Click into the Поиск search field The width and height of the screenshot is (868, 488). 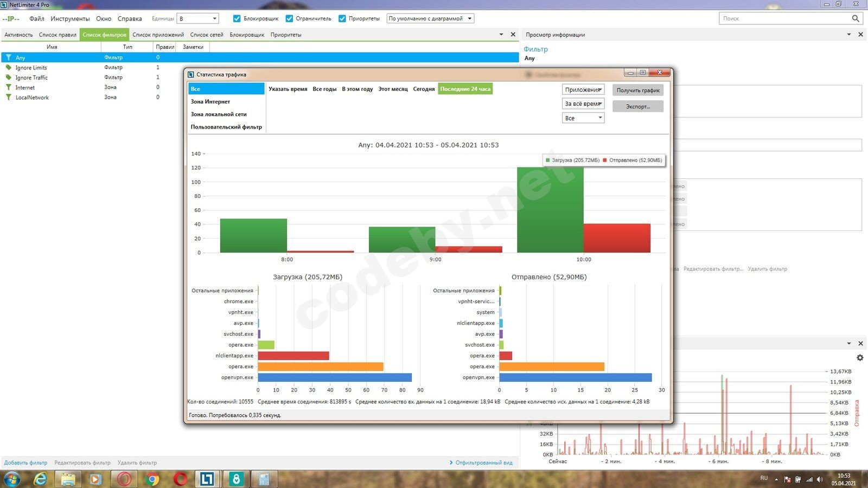(784, 18)
